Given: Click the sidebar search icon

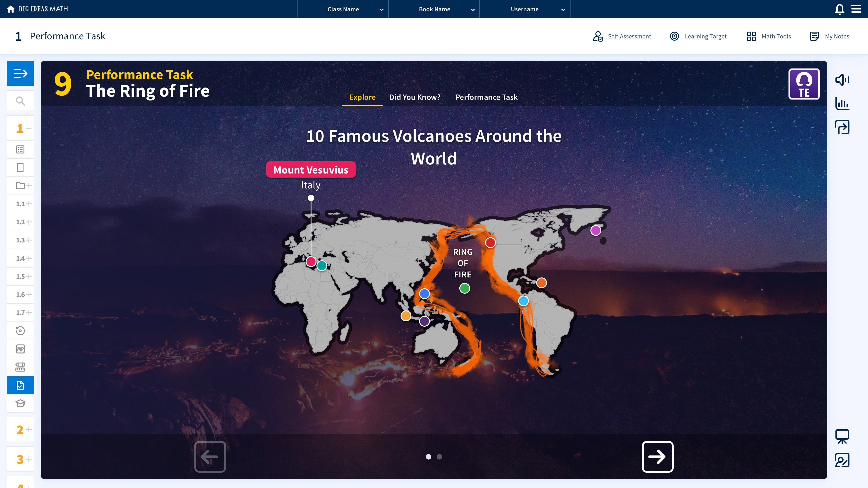Looking at the screenshot, I should pos(20,101).
